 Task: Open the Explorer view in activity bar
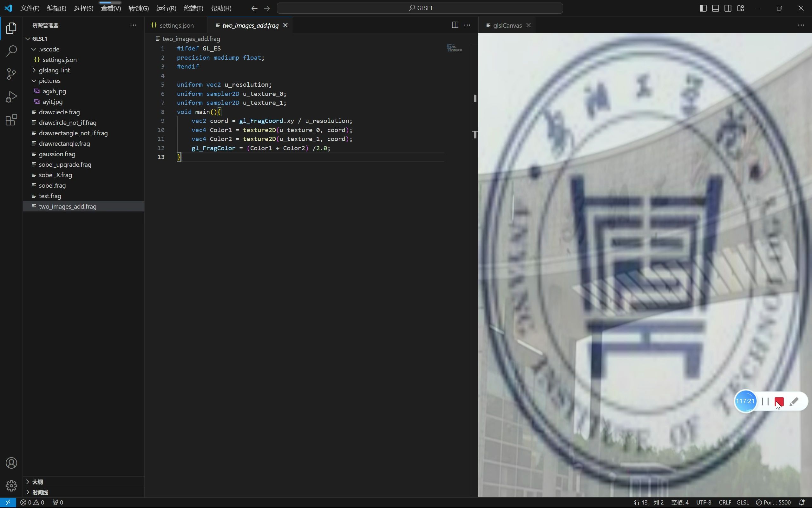click(x=11, y=28)
